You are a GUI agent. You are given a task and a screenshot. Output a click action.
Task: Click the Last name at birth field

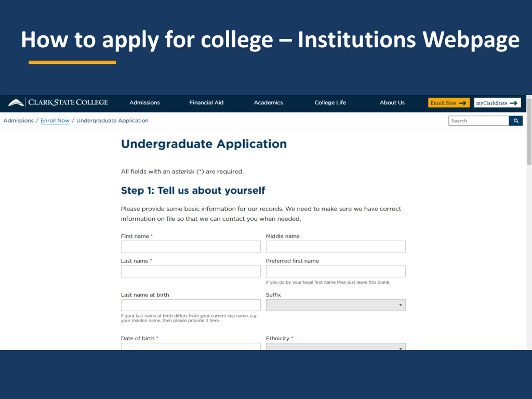[x=191, y=305]
